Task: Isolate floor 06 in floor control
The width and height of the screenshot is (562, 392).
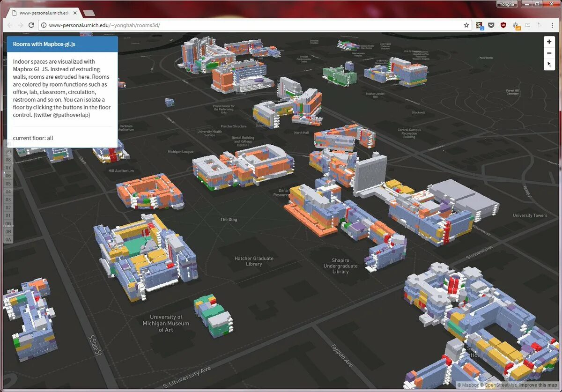Action: (8, 176)
